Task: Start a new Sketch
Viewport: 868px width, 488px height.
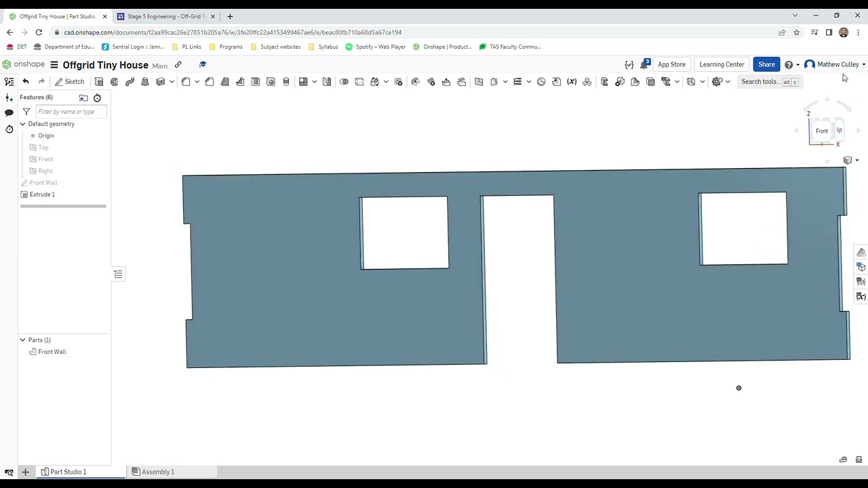Action: (70, 81)
